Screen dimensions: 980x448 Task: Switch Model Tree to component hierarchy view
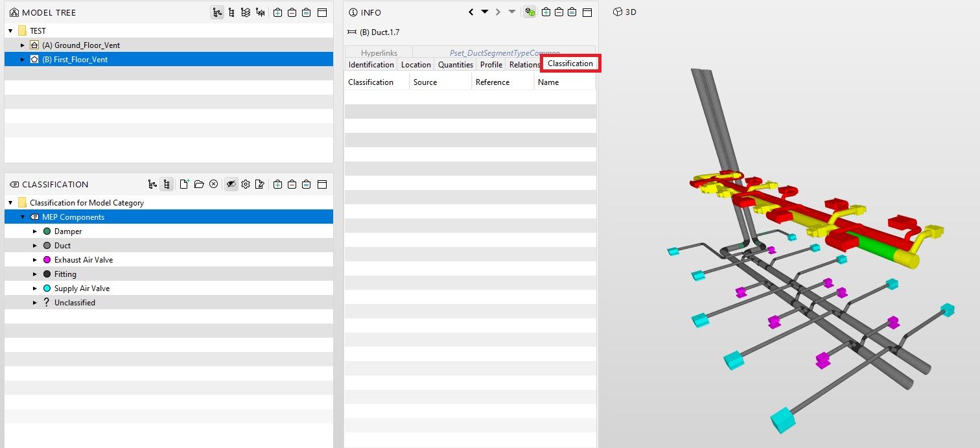217,12
